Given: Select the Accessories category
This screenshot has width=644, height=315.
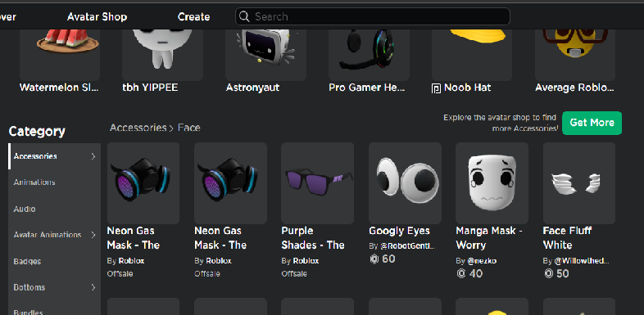Looking at the screenshot, I should point(55,156).
